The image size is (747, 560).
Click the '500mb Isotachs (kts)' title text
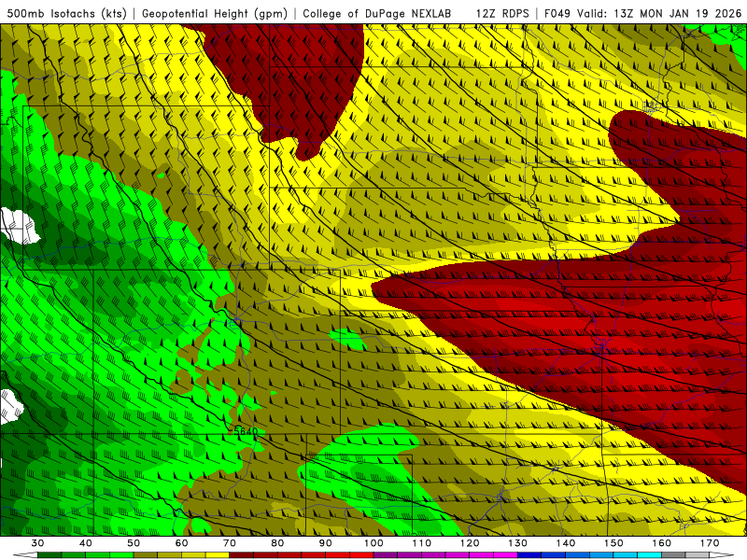point(66,13)
